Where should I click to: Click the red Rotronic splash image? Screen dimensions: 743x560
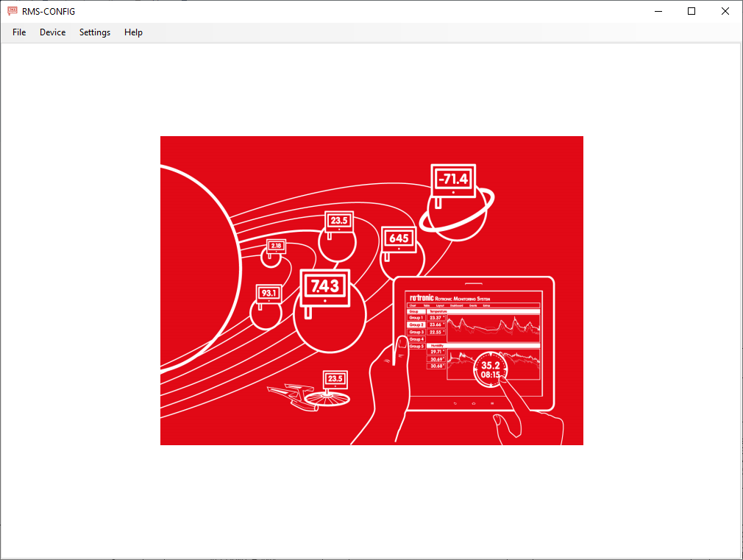[371, 291]
